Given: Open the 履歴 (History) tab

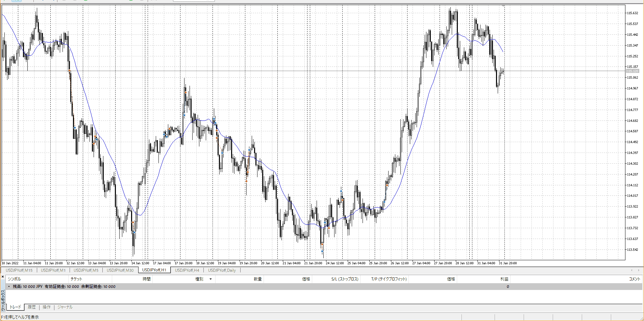Looking at the screenshot, I should [x=32, y=307].
